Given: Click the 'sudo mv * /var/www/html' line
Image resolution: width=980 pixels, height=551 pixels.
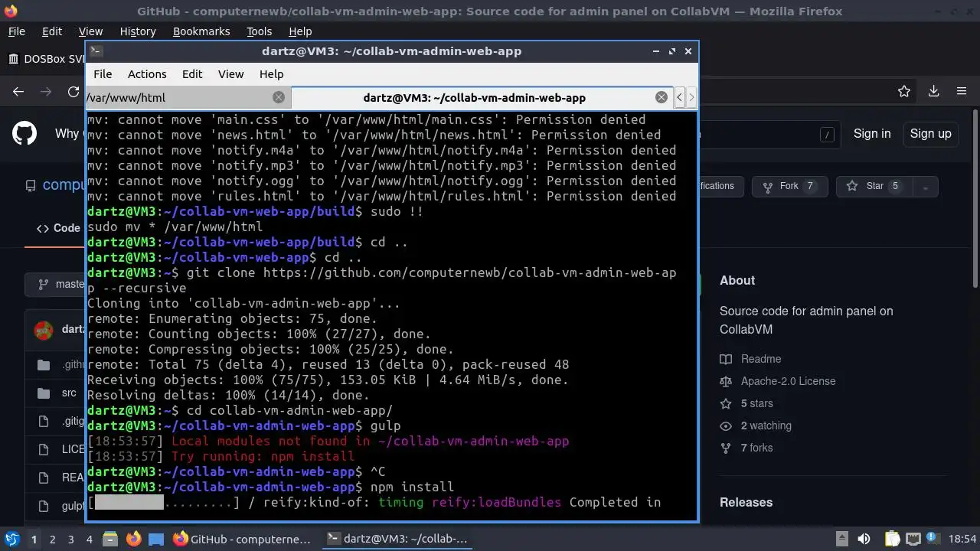Looking at the screenshot, I should [175, 227].
